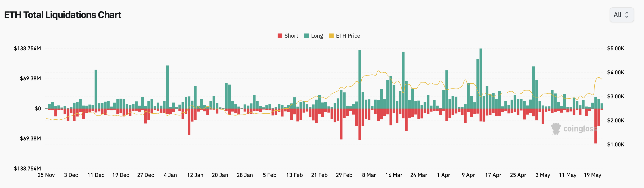Open the All time range dropdown

[x=622, y=15]
